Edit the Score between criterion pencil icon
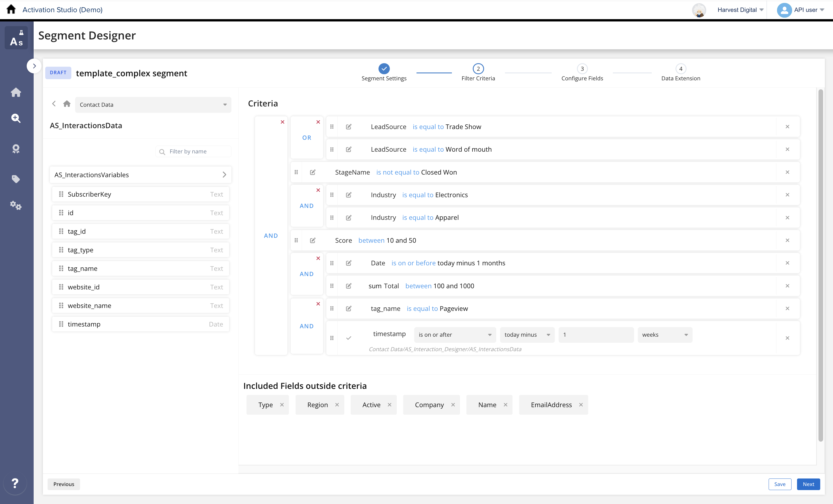Screen dimensions: 833x504 click(x=312, y=240)
